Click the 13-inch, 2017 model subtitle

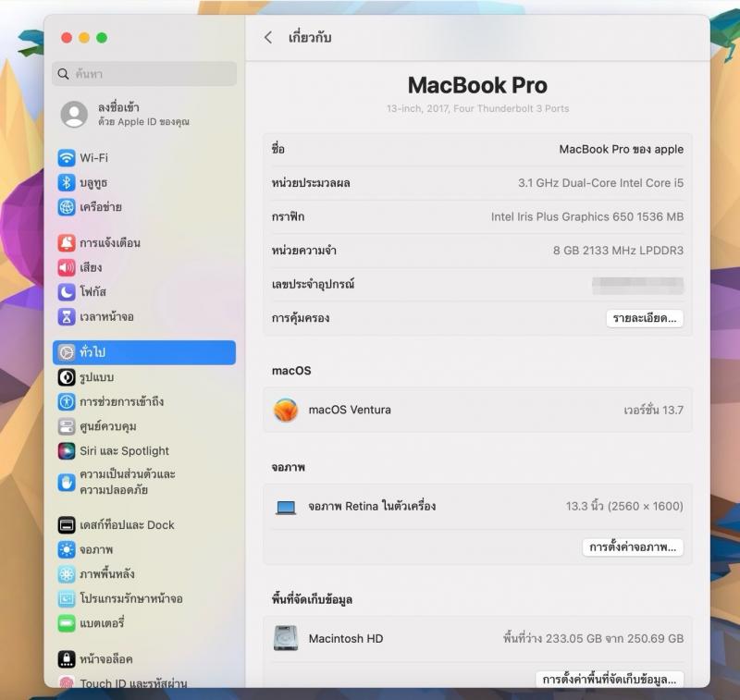(477, 108)
